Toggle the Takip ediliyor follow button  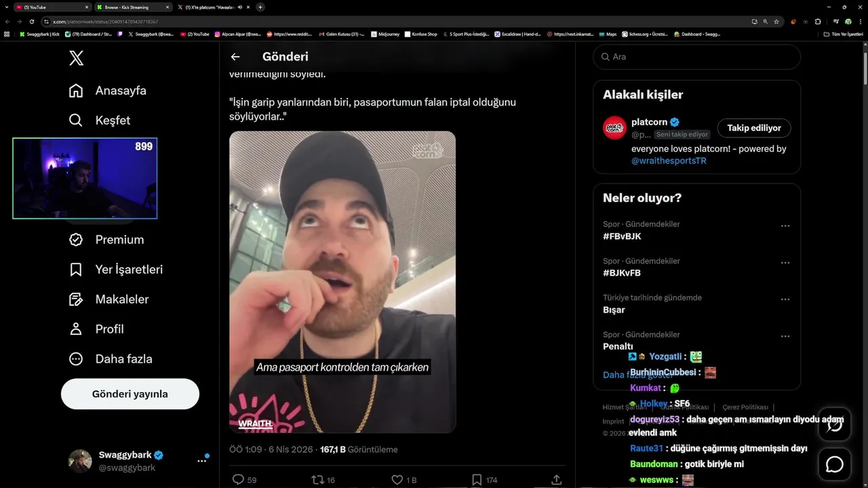(754, 127)
